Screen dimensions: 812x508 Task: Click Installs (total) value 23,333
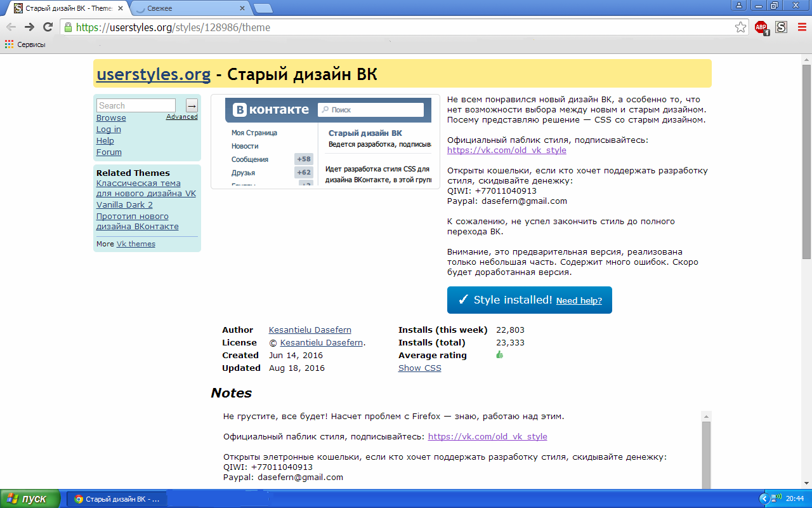(x=510, y=343)
